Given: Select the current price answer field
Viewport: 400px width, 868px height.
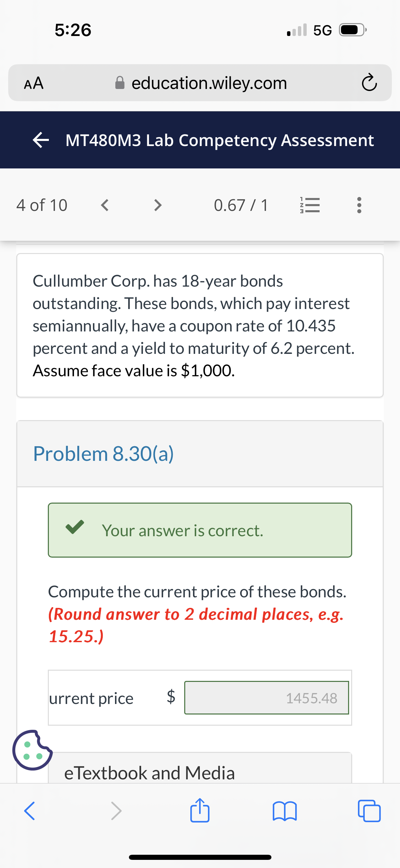Looking at the screenshot, I should point(267,698).
